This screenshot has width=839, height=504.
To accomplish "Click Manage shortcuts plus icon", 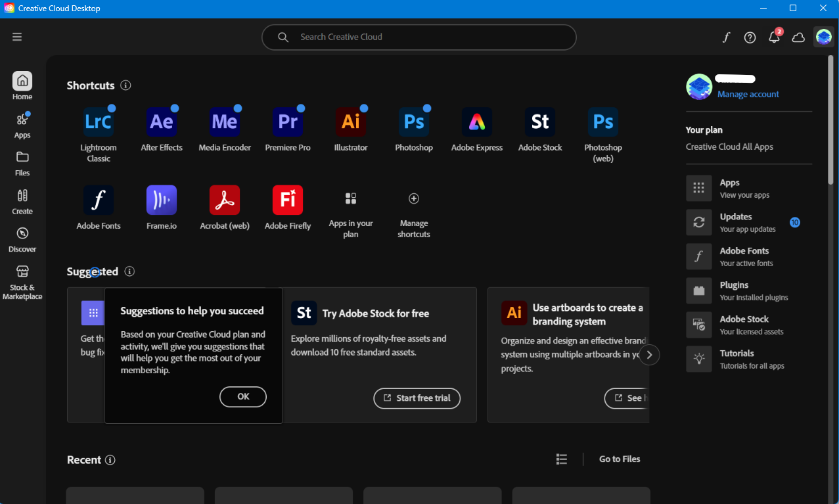I will [414, 198].
